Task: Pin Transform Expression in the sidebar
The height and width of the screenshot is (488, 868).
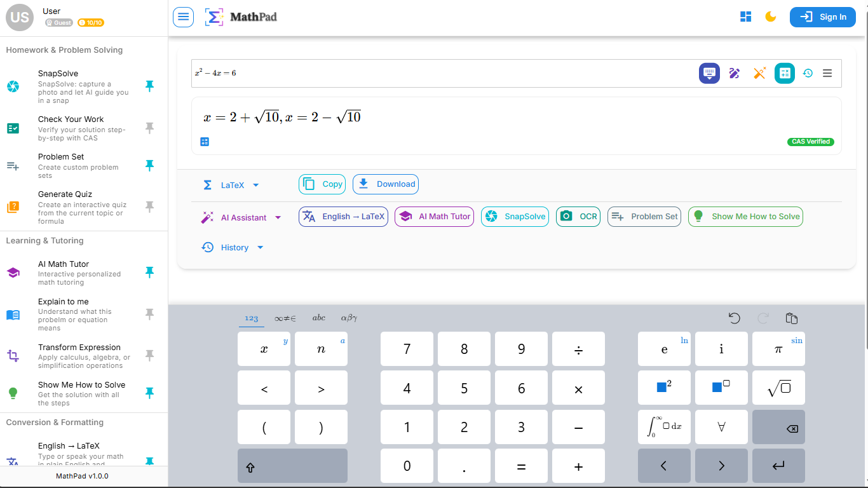Action: click(x=149, y=356)
